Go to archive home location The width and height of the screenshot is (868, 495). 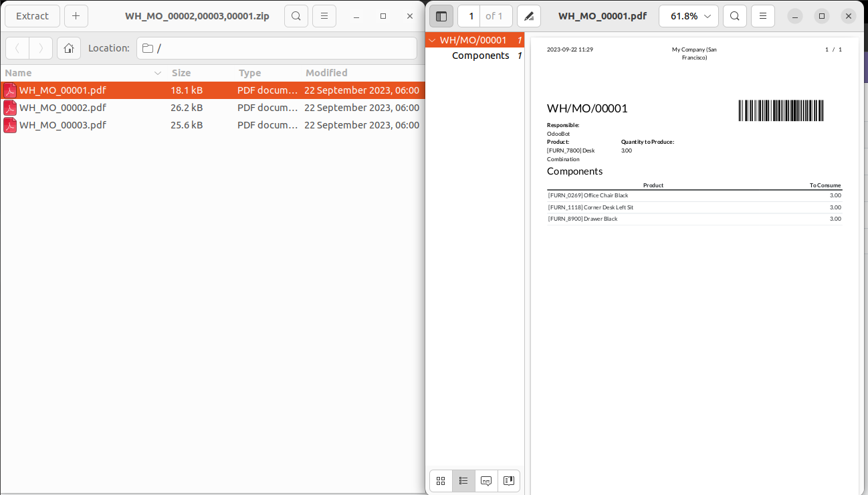point(69,48)
